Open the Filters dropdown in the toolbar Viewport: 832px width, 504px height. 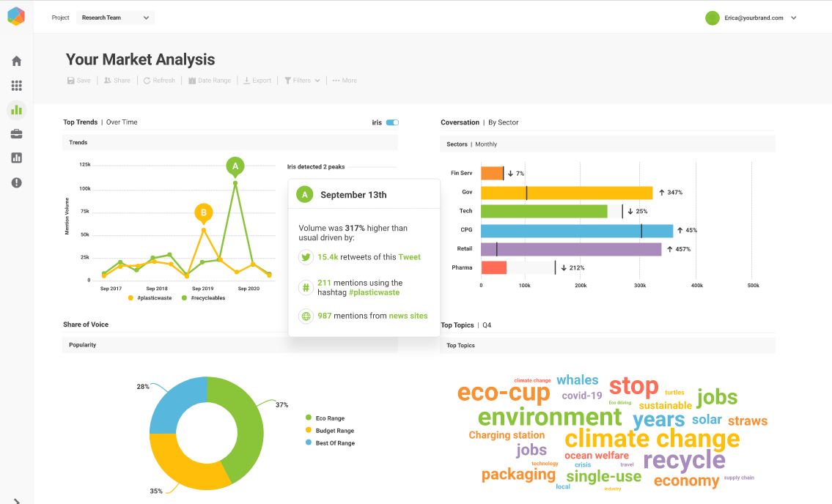click(x=301, y=81)
